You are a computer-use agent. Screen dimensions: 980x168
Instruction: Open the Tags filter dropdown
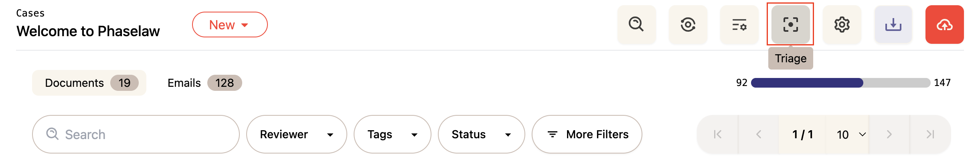392,134
